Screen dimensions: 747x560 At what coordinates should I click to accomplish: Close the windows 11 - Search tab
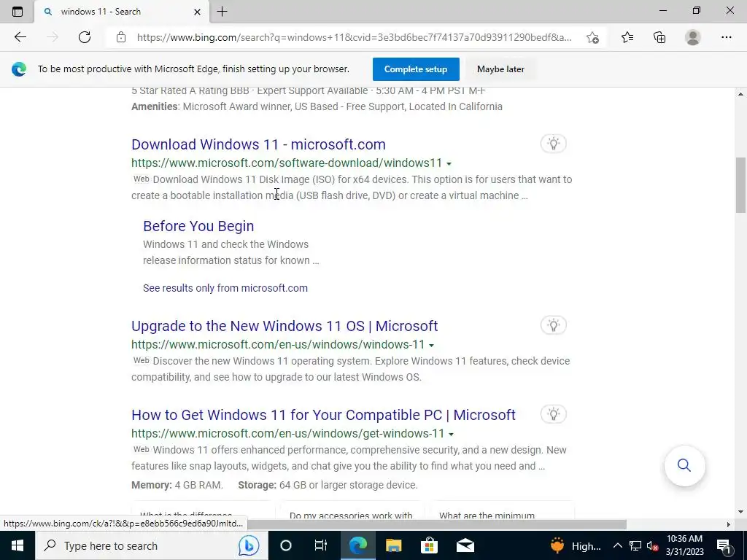pos(197,12)
